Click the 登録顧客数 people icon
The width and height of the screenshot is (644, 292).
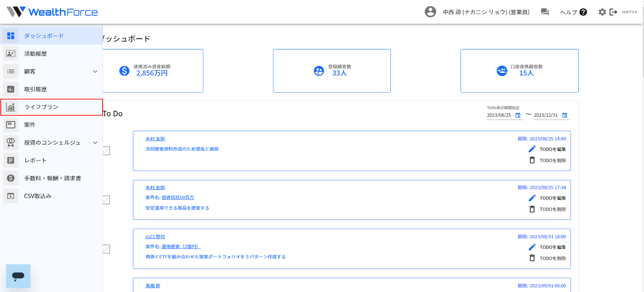point(319,71)
